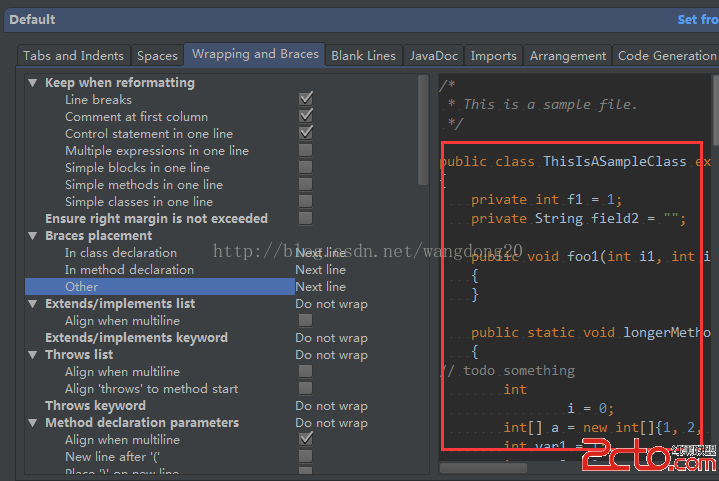The width and height of the screenshot is (719, 481).
Task: Enable New line after '(' checkbox
Action: click(306, 456)
